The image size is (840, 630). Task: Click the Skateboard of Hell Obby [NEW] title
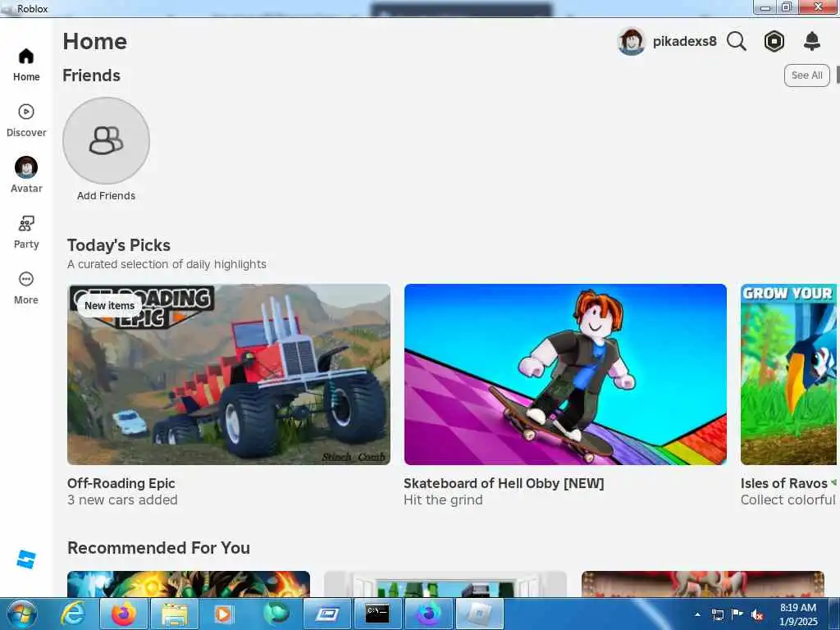tap(504, 483)
